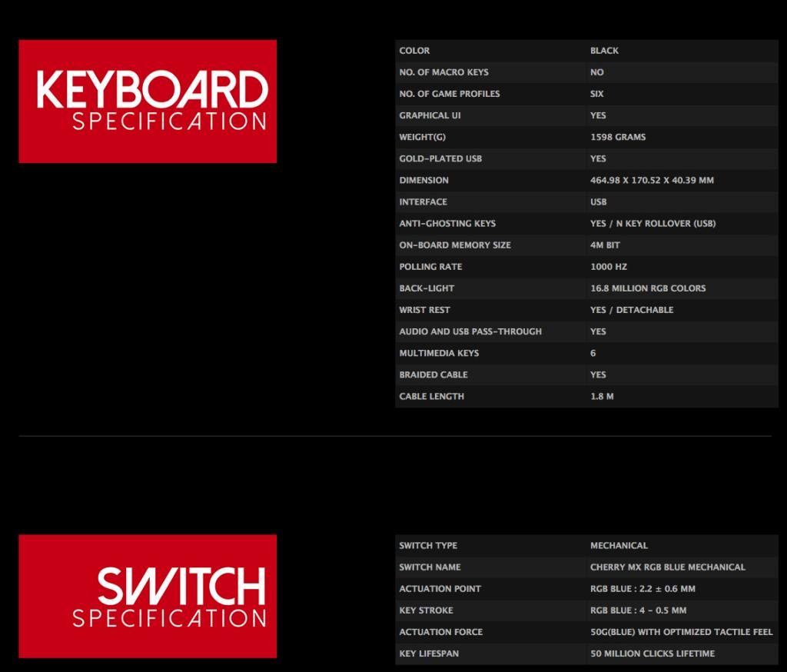Click the 50 Million Clicks Lifetime value
Screen dimensions: 787x672
(x=653, y=654)
